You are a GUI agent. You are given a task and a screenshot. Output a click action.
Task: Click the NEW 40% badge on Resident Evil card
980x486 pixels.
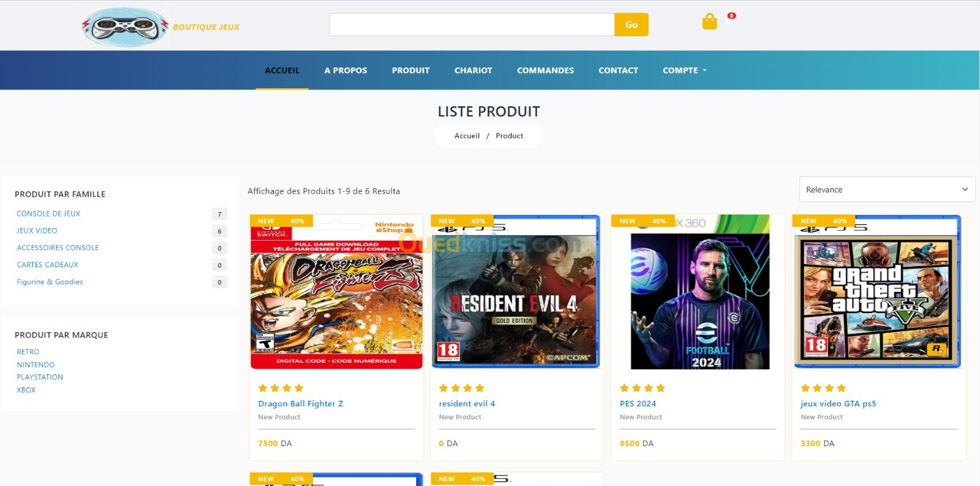[x=462, y=221]
